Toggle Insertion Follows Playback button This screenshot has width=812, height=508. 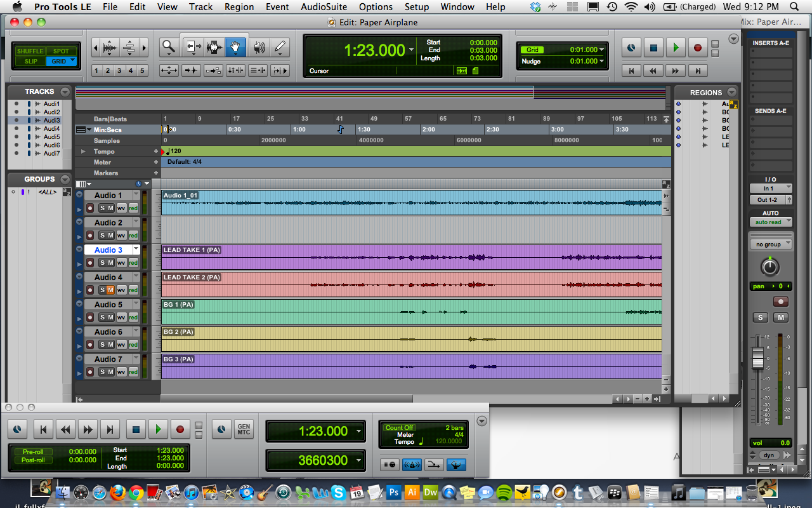(280, 70)
